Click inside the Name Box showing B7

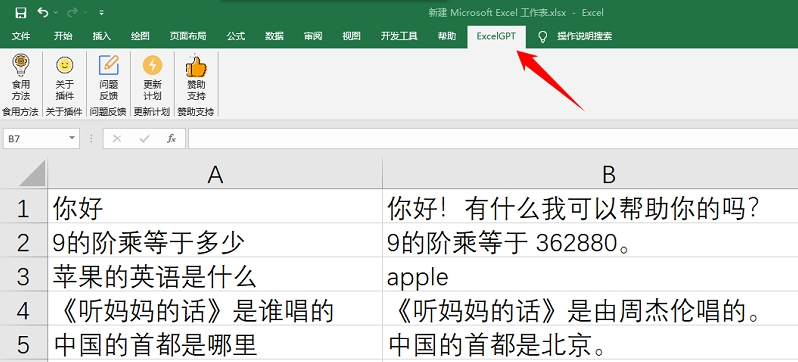point(35,138)
